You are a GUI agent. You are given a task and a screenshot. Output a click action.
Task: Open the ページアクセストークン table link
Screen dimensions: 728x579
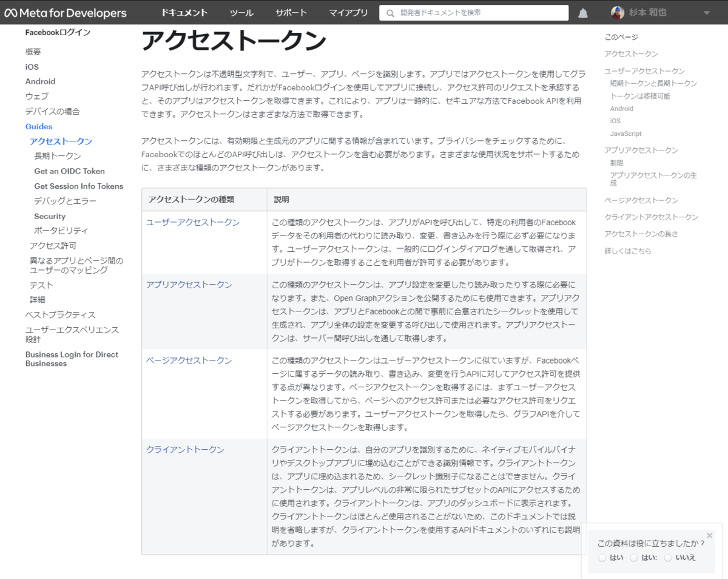pos(189,359)
